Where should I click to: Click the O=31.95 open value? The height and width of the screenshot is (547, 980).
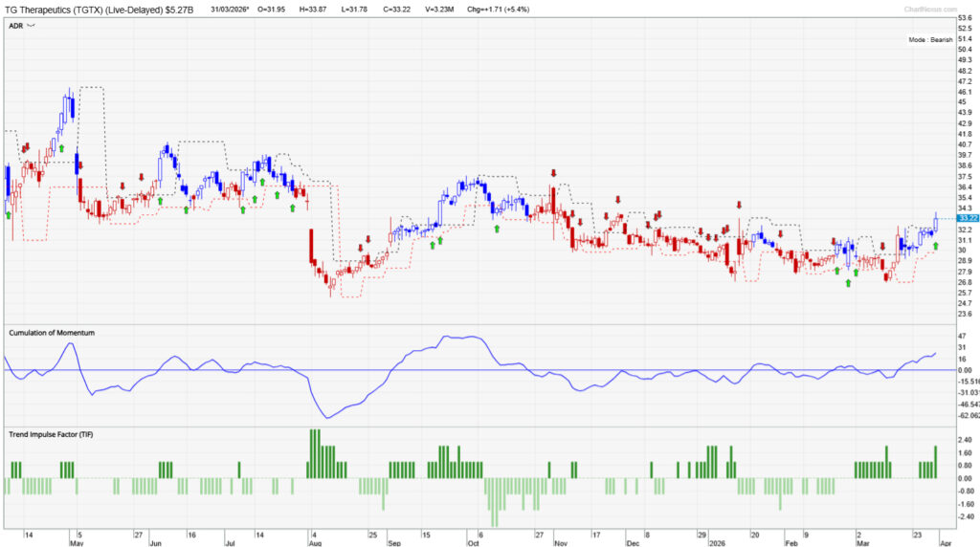pos(271,10)
